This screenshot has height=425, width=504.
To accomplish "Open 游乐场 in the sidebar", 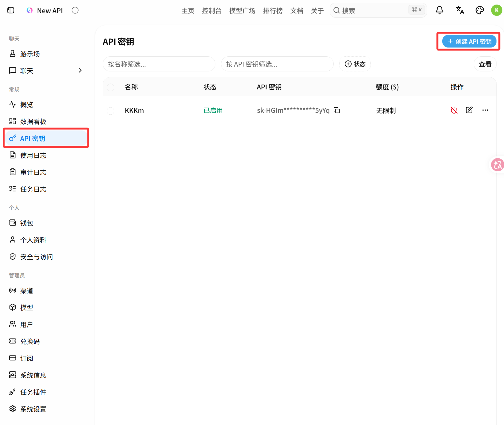I will 46,54.
